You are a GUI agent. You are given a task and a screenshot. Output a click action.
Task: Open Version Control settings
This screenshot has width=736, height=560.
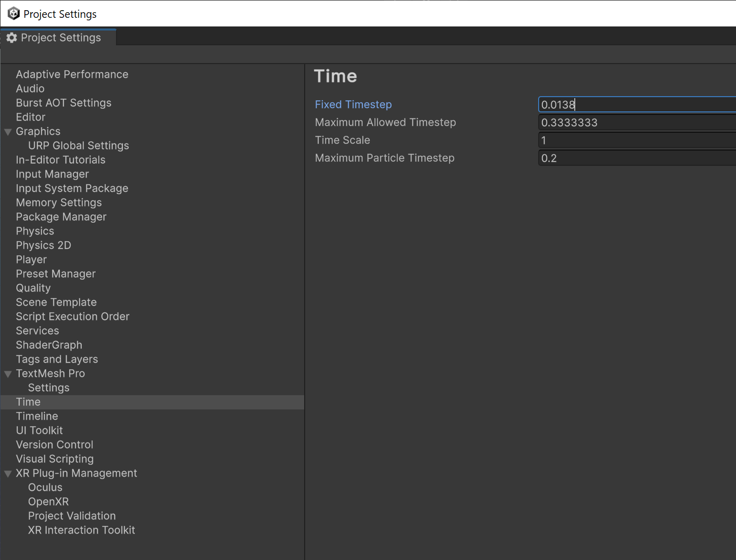[x=54, y=445]
